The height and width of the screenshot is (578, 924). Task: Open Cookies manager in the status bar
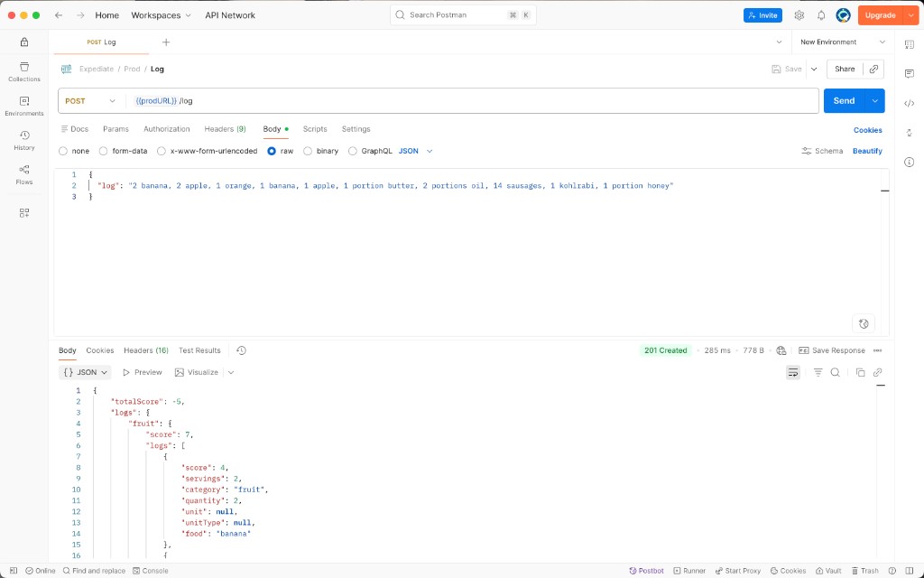(x=789, y=570)
